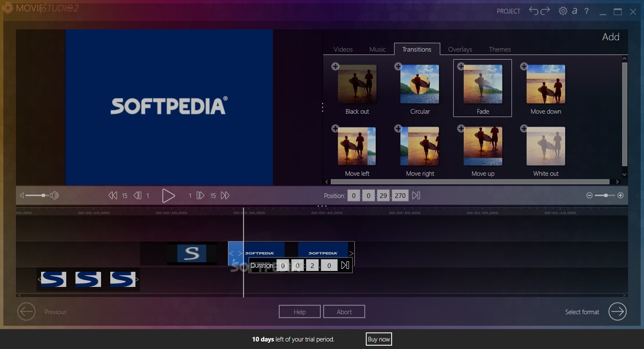
Task: Click the Help button
Action: (x=300, y=312)
